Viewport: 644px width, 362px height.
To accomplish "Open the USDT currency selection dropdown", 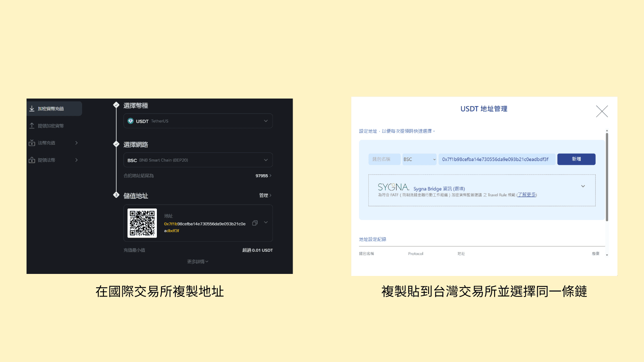I will [266, 121].
